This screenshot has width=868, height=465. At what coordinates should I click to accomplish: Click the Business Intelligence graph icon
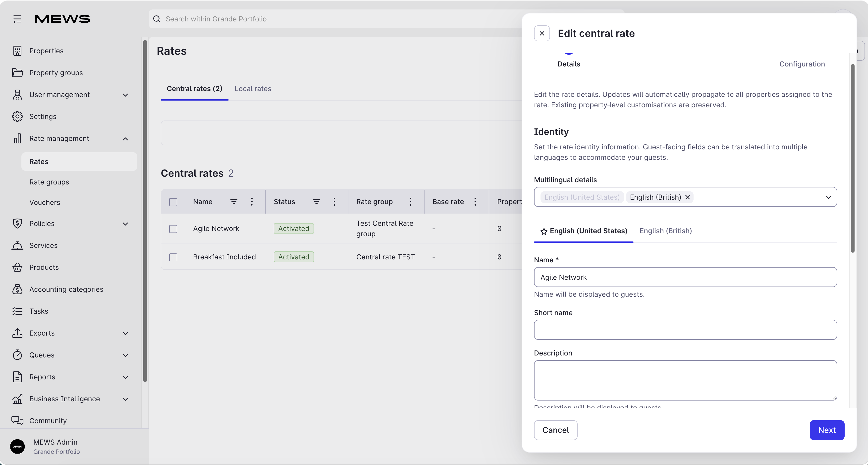pyautogui.click(x=17, y=399)
